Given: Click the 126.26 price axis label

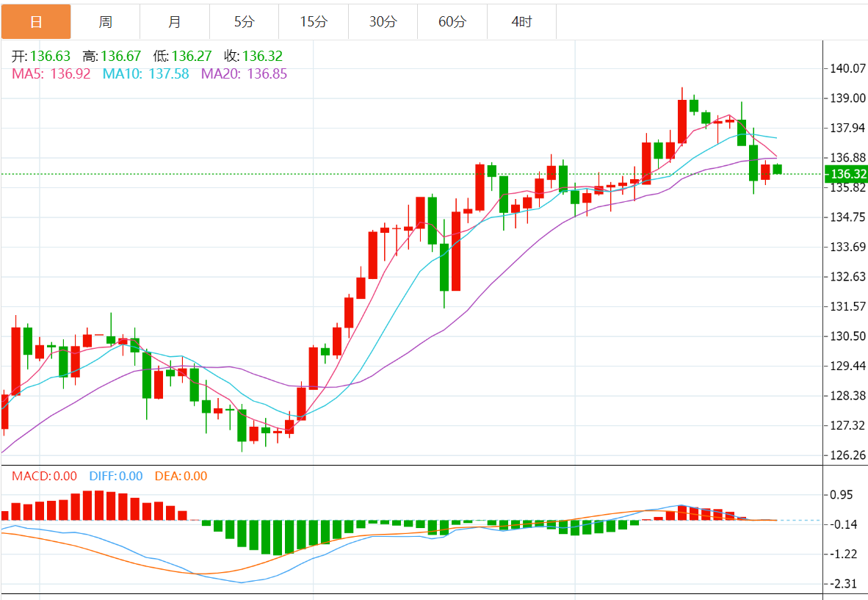Looking at the screenshot, I should pos(847,455).
